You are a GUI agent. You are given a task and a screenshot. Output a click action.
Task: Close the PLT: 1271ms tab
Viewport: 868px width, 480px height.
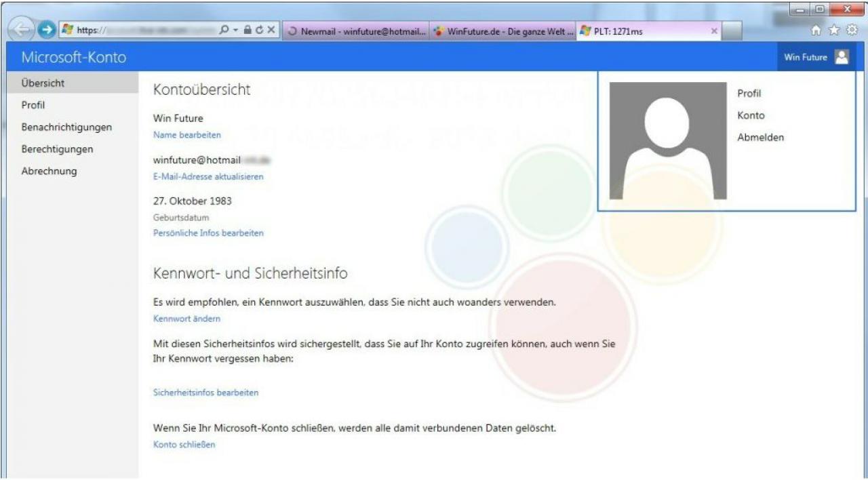pyautogui.click(x=714, y=31)
